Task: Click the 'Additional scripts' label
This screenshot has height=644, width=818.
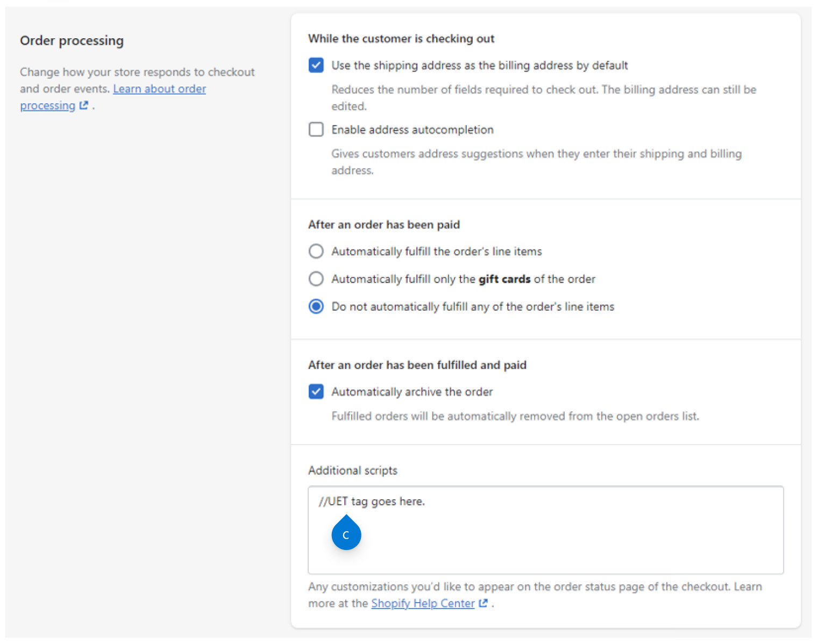Action: coord(353,470)
